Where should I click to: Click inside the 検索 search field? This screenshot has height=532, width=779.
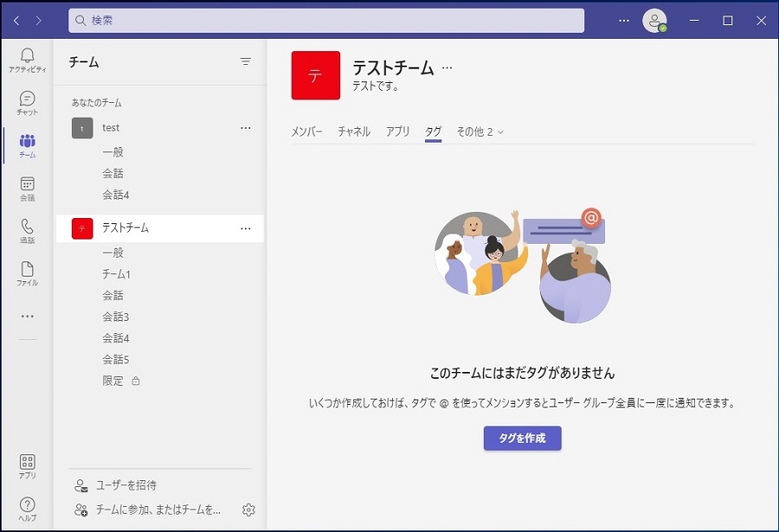pos(326,21)
